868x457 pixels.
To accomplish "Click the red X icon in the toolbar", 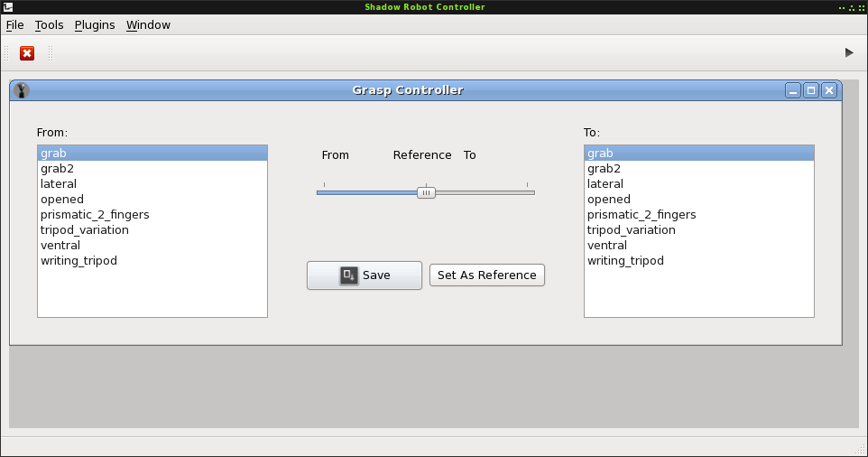I will pyautogui.click(x=27, y=53).
